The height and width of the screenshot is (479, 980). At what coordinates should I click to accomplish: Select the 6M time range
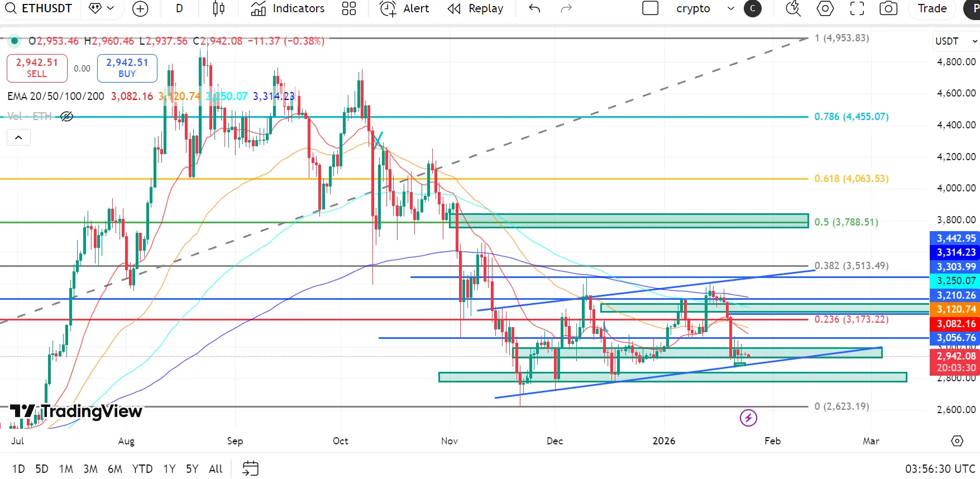(115, 468)
